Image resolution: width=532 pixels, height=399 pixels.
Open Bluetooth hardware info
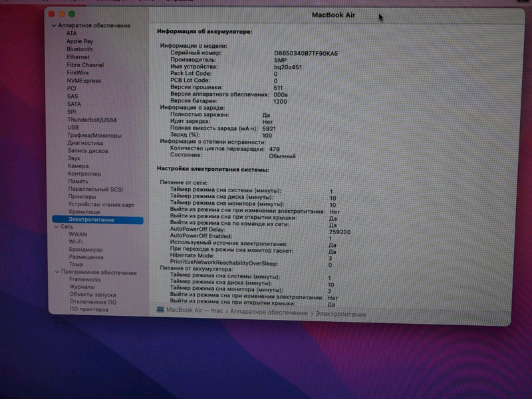(79, 49)
